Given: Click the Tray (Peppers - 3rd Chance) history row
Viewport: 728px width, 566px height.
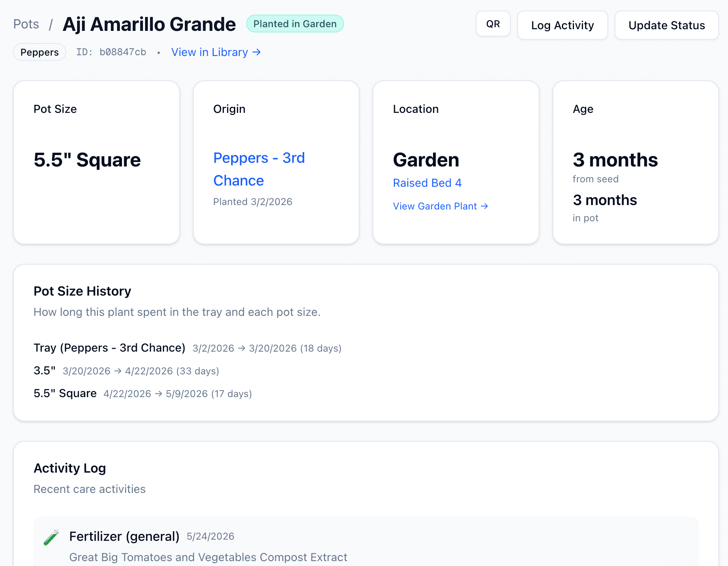Looking at the screenshot, I should 187,348.
